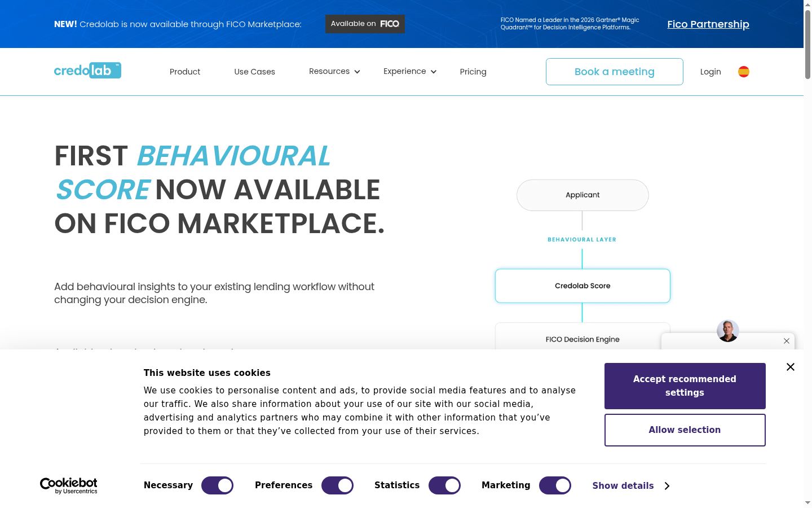
Task: Close the cookie consent banner
Action: [791, 367]
